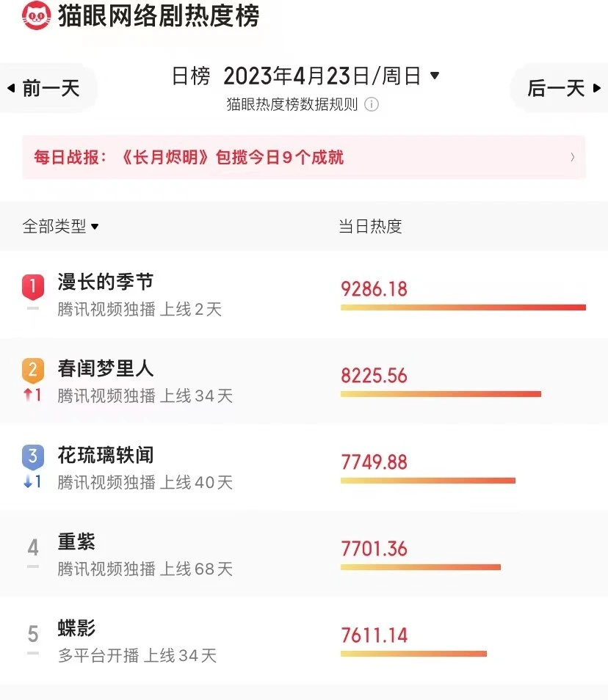Open the daily report chevron arrow
Image resolution: width=608 pixels, height=700 pixels.
coord(573,157)
